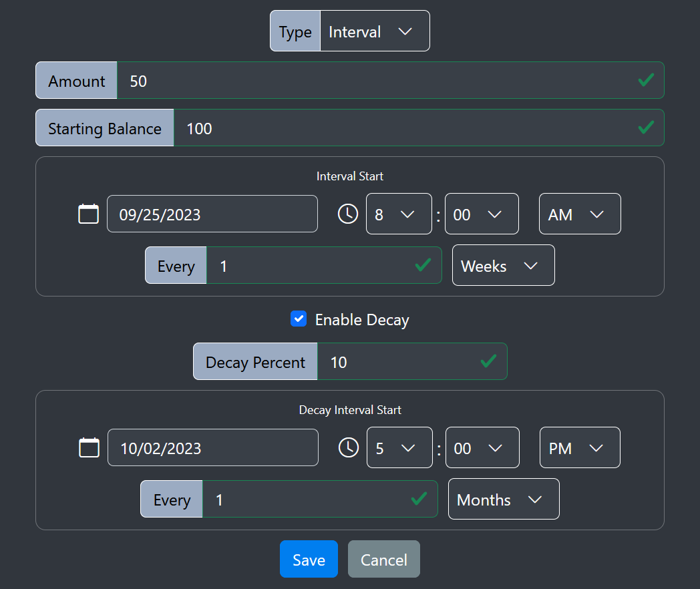Click the Starting Balance label
The width and height of the screenshot is (700, 589).
(105, 128)
